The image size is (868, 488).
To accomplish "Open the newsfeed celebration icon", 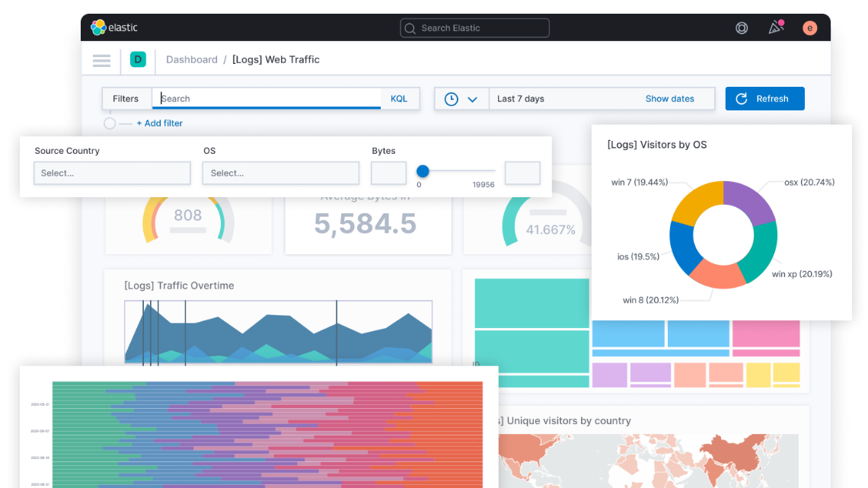I will 776,27.
